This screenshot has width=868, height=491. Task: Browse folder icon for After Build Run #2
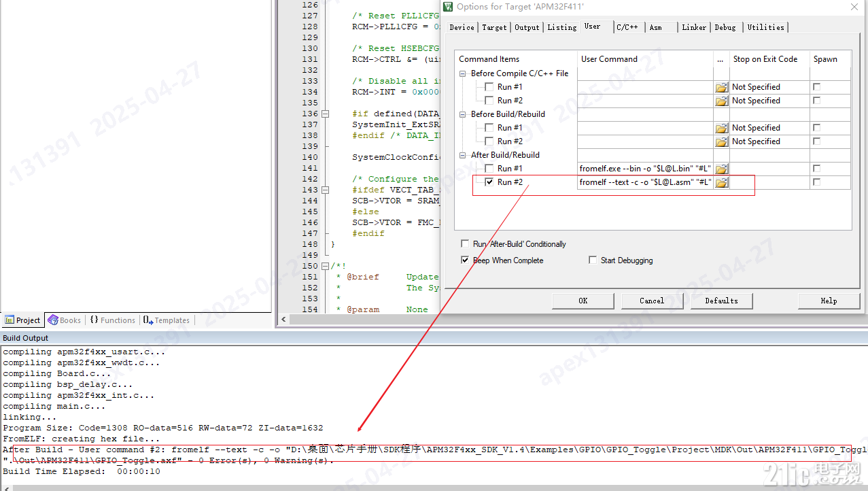721,182
